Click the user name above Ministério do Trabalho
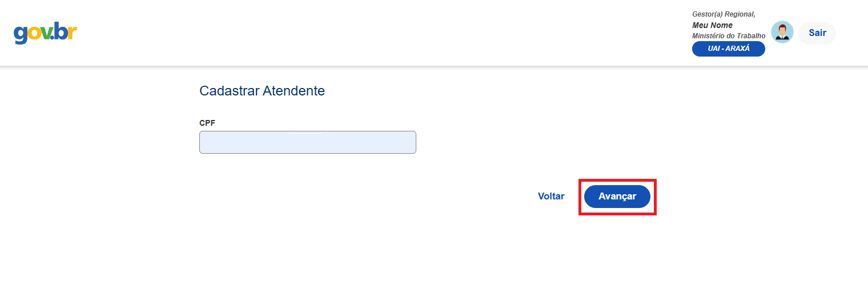Viewport: 868px width, 300px height. 712,25
